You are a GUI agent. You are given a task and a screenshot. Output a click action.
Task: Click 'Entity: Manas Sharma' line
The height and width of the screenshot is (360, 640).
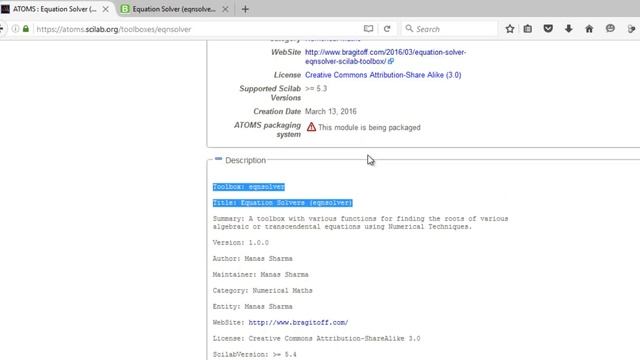[x=252, y=307]
